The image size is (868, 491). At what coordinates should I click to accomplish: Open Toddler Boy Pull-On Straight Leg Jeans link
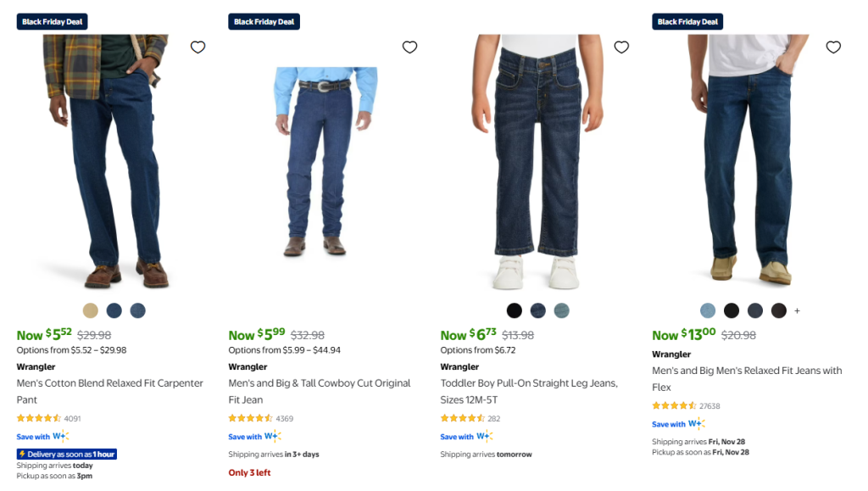[x=529, y=391]
